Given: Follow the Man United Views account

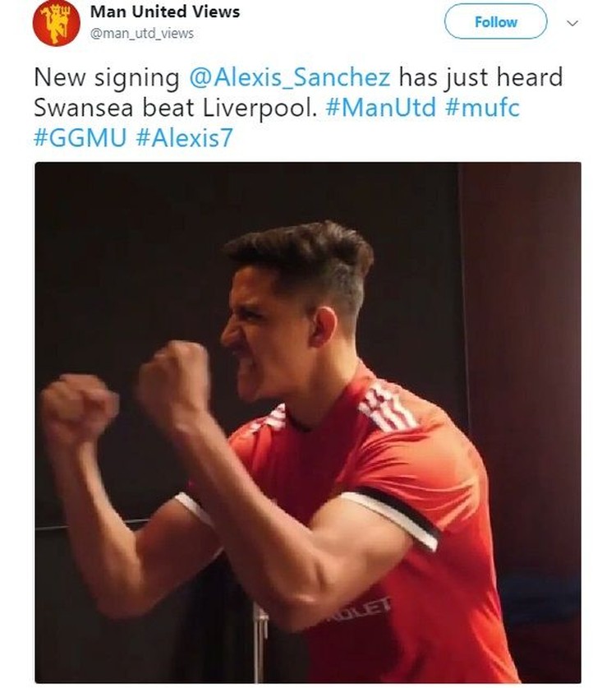Looking at the screenshot, I should pyautogui.click(x=496, y=21).
